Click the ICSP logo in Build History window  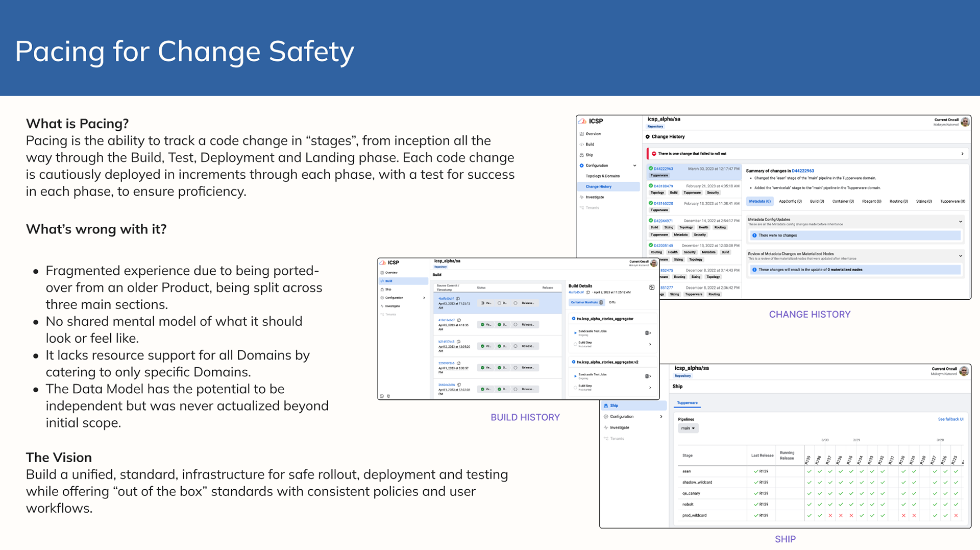[x=383, y=262]
